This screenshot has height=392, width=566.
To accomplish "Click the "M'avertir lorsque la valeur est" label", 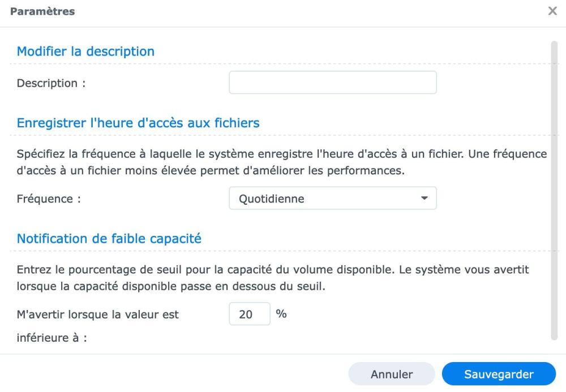I will pyautogui.click(x=98, y=315).
